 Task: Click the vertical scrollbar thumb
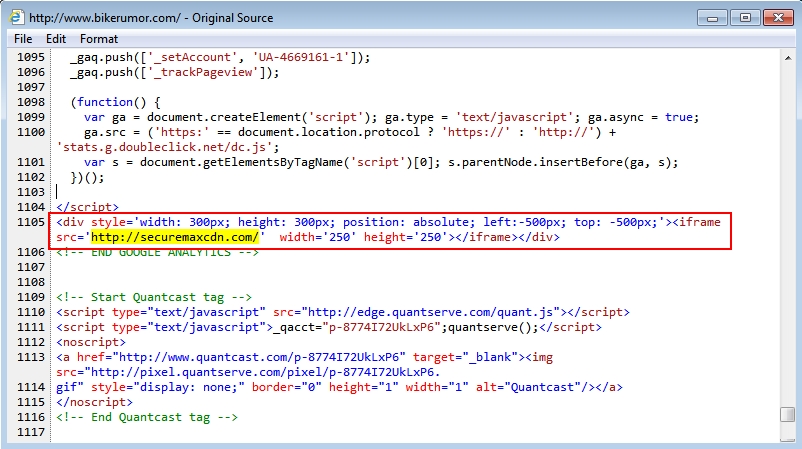pyautogui.click(x=788, y=414)
